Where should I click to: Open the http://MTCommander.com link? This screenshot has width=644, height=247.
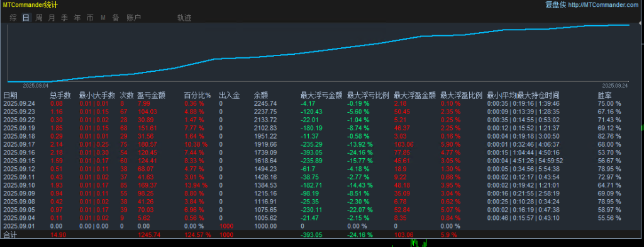[603, 5]
